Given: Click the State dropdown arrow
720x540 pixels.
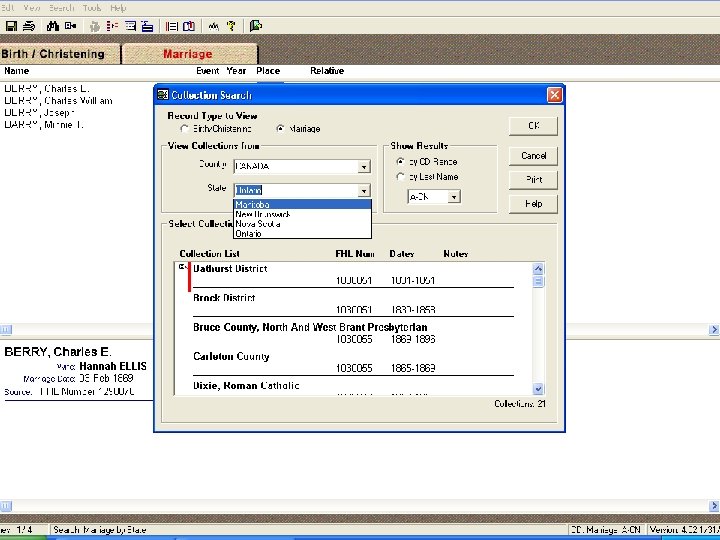Looking at the screenshot, I should tap(364, 191).
